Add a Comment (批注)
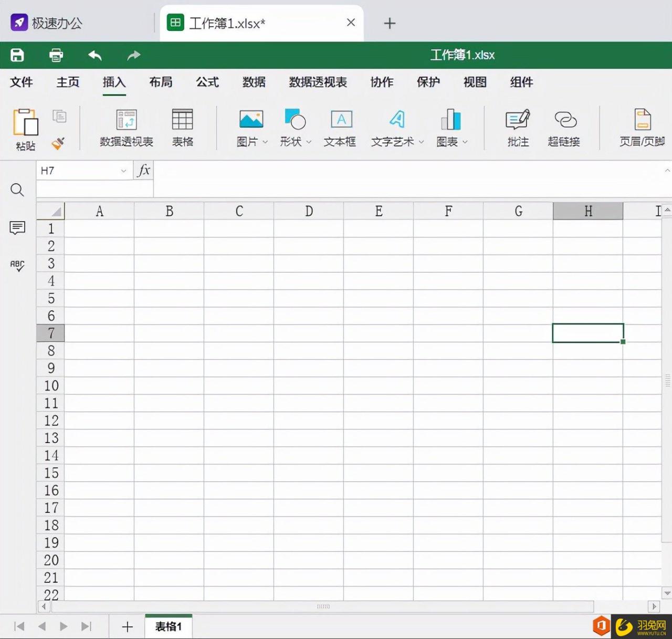 (518, 129)
